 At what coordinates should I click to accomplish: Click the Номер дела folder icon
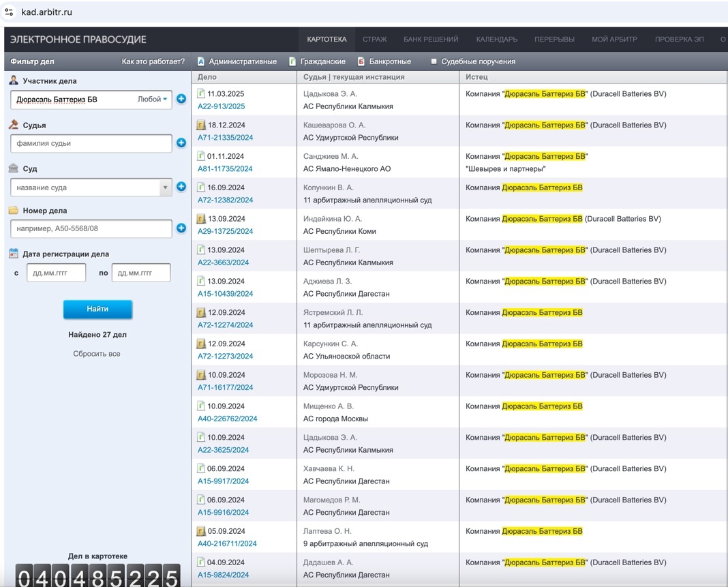[x=14, y=211]
